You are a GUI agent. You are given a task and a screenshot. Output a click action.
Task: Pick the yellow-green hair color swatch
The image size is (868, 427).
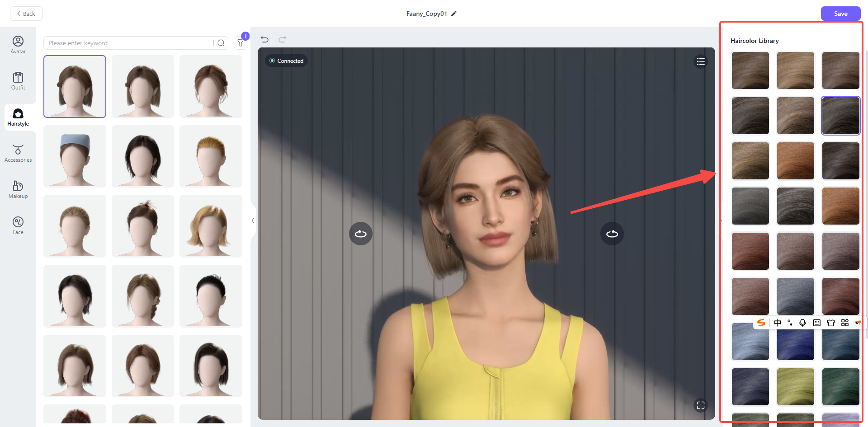796,387
